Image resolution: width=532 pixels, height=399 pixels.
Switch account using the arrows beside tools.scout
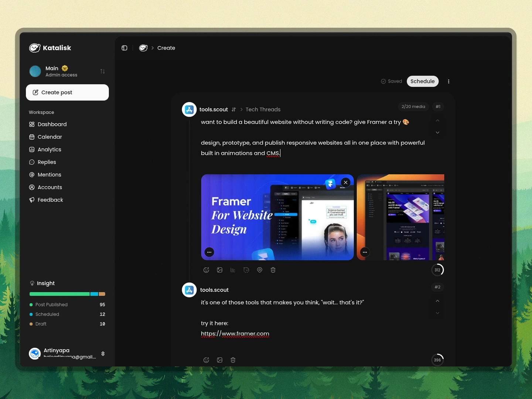coord(234,110)
